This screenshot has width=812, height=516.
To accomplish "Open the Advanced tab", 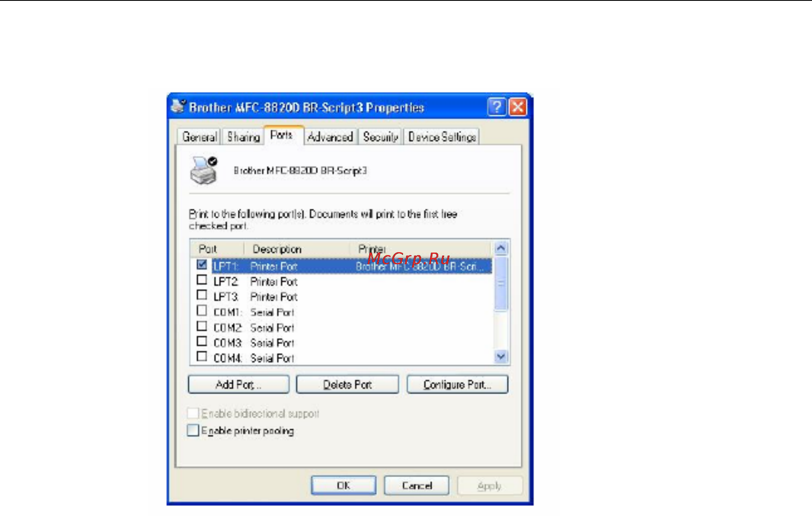I will click(330, 137).
